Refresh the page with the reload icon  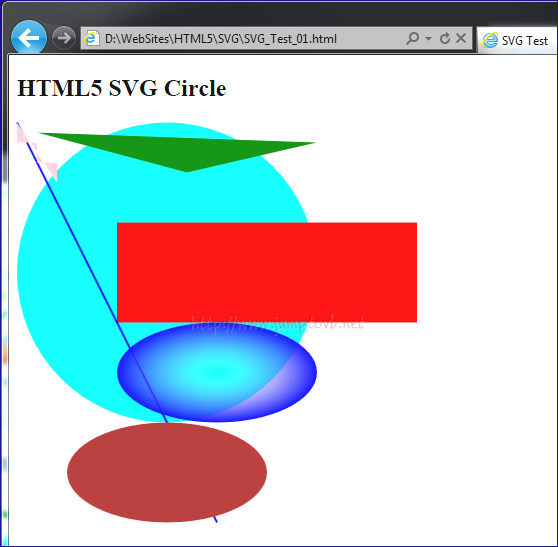(445, 38)
